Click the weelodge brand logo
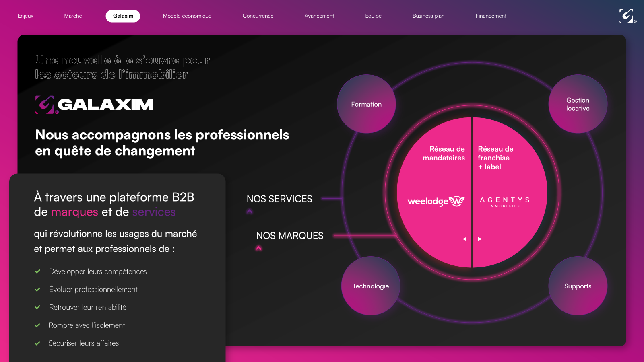This screenshot has height=362, width=644. point(436,201)
